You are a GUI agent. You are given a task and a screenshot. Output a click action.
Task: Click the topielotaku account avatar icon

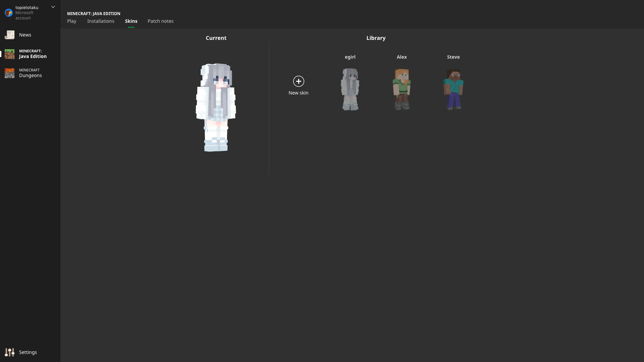click(x=9, y=13)
